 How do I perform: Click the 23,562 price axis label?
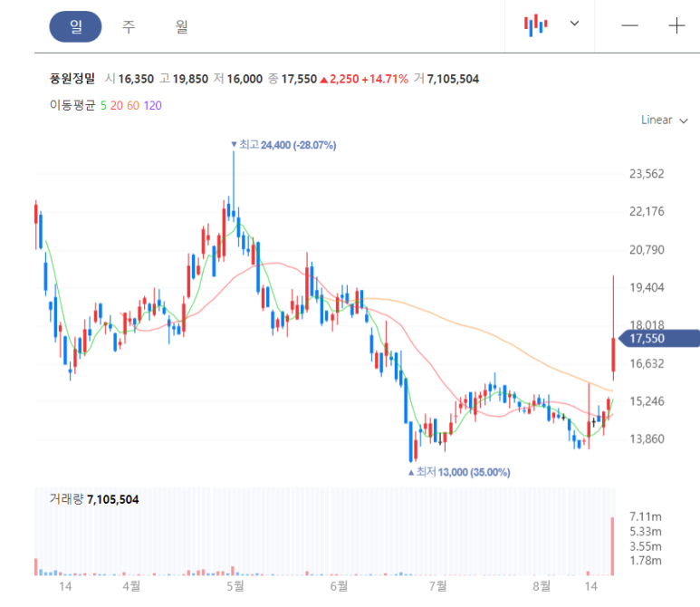tap(647, 174)
